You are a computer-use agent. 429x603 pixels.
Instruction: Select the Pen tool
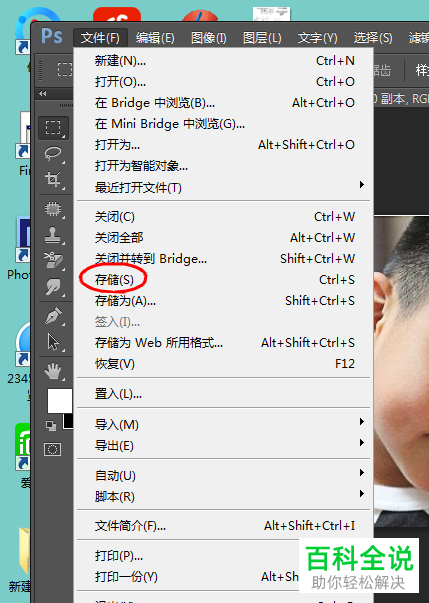point(53,316)
